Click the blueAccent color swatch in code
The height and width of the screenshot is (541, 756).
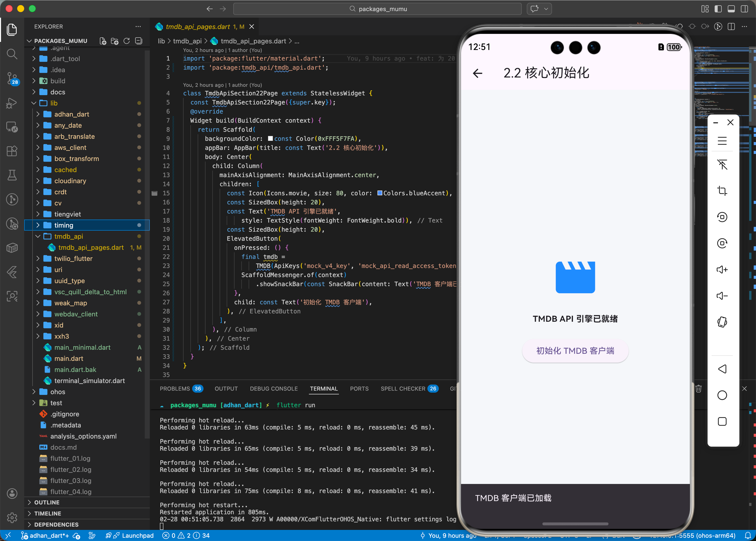(x=380, y=193)
